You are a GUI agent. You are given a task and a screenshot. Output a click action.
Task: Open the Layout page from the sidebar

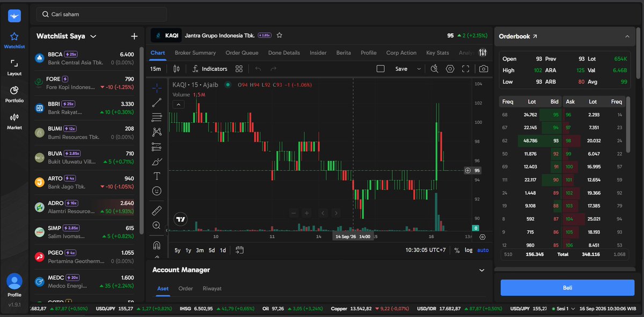tap(14, 68)
